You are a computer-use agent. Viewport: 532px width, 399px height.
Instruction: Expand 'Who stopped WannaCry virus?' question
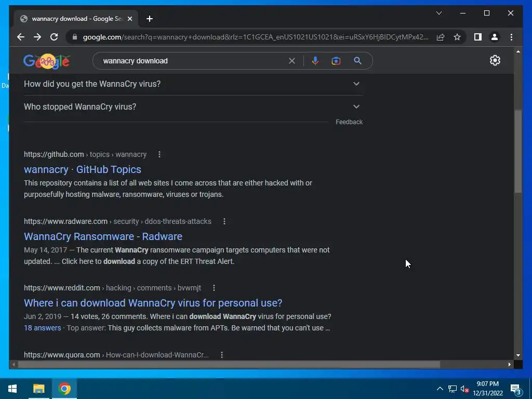[193, 107]
